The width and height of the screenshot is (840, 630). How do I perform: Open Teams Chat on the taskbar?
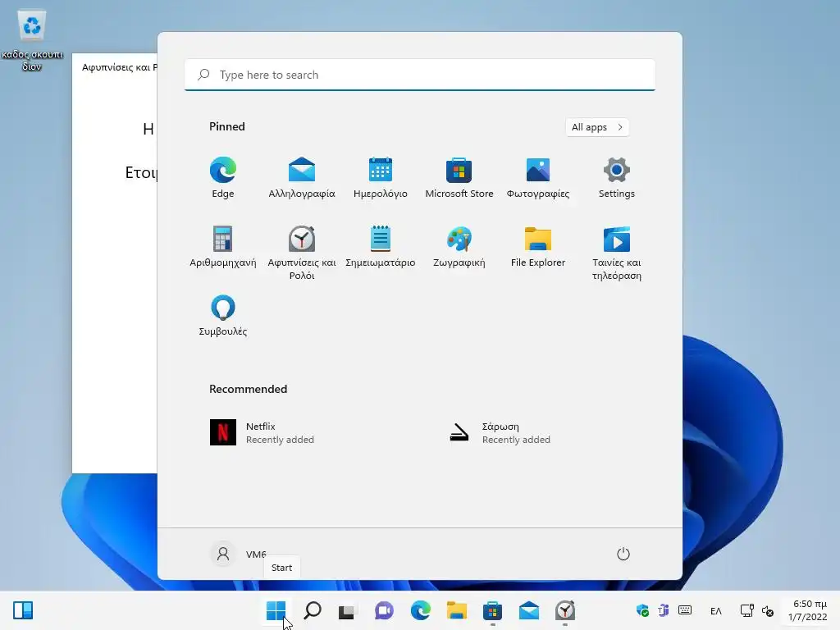tap(384, 610)
